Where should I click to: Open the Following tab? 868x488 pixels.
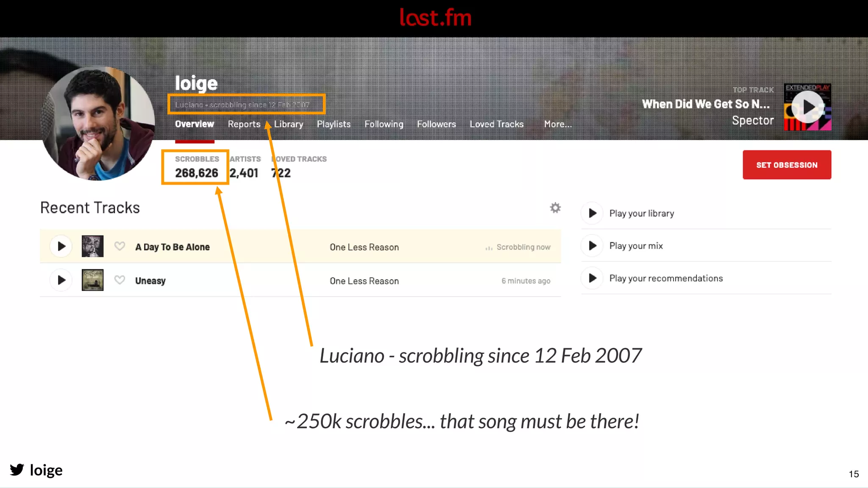(x=384, y=124)
